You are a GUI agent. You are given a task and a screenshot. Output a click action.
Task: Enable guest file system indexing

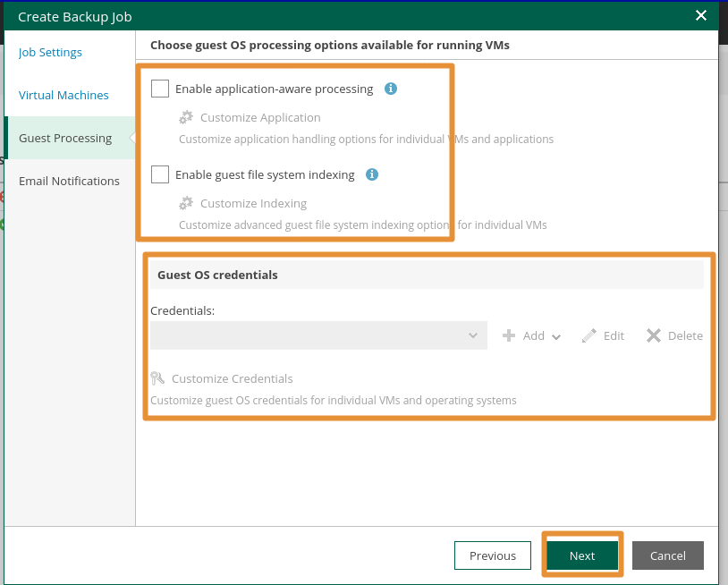160,174
